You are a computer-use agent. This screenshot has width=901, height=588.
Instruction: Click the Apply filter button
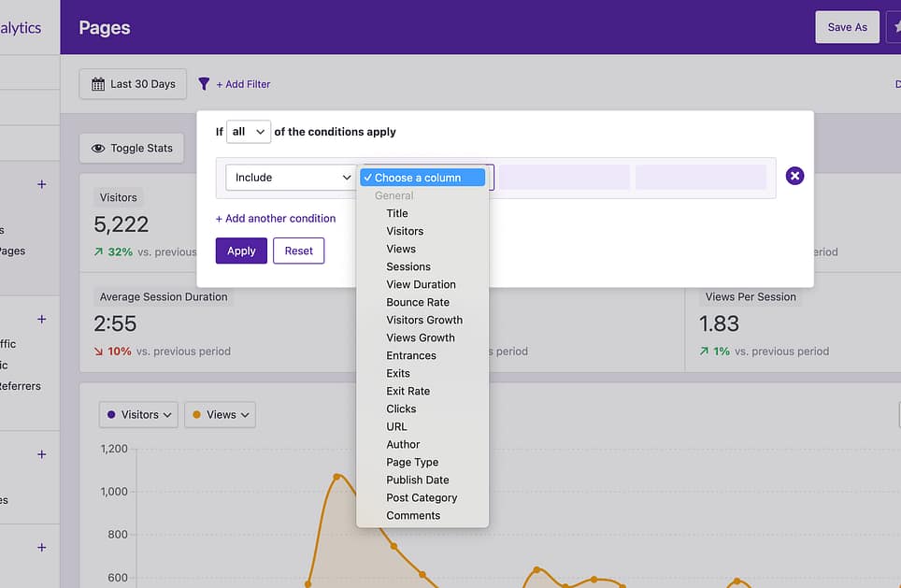[x=241, y=251]
